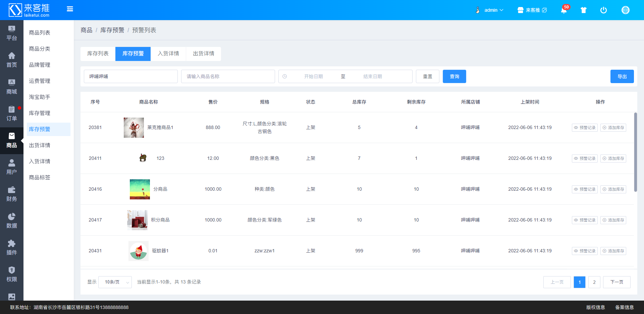Switch to the 库存列表 tab
The height and width of the screenshot is (314, 644).
pyautogui.click(x=98, y=54)
